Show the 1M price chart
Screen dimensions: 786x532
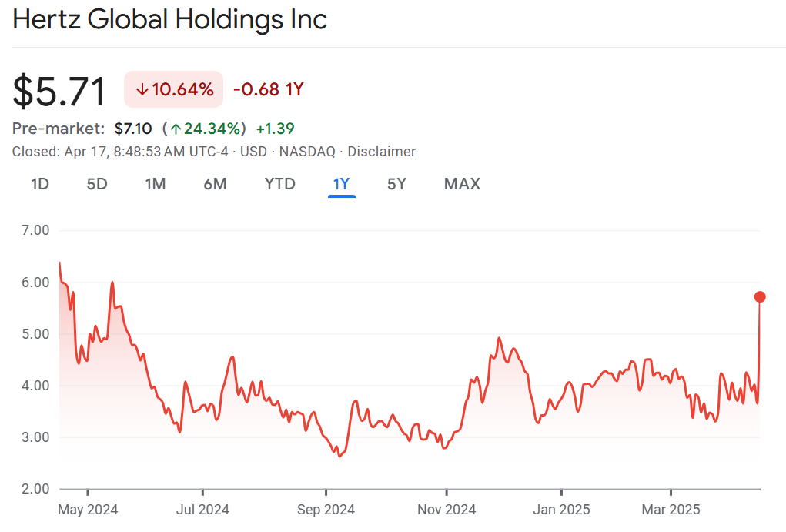pos(156,184)
